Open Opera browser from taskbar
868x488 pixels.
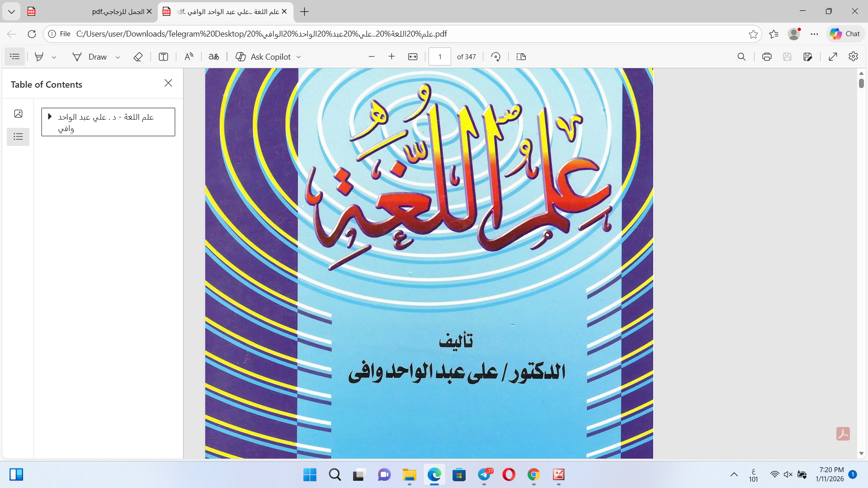tap(509, 475)
